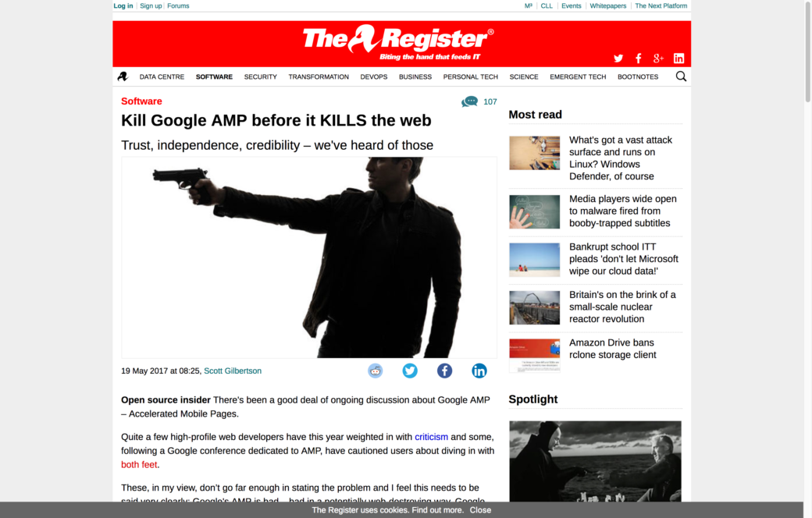The image size is (812, 518).
Task: Click The Register logo banner
Action: click(x=397, y=41)
